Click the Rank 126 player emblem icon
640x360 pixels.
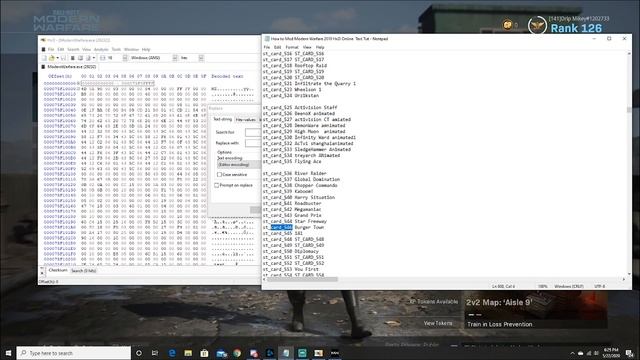537,26
